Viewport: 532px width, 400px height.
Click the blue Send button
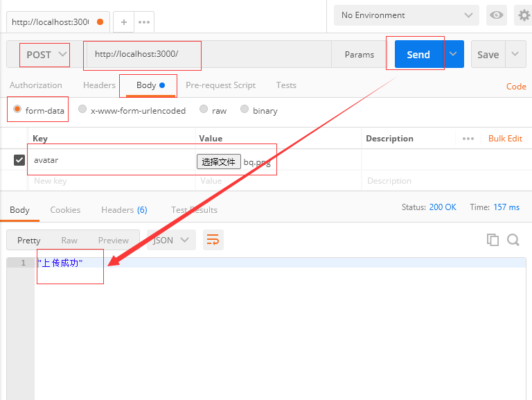coord(418,54)
